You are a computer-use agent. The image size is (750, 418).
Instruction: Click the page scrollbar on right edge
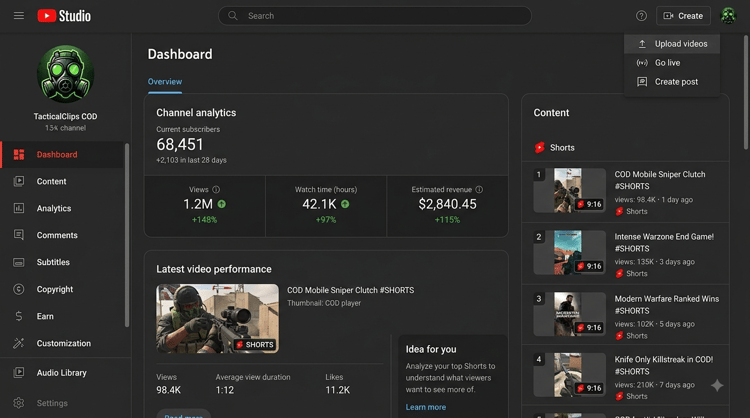pyautogui.click(x=746, y=92)
